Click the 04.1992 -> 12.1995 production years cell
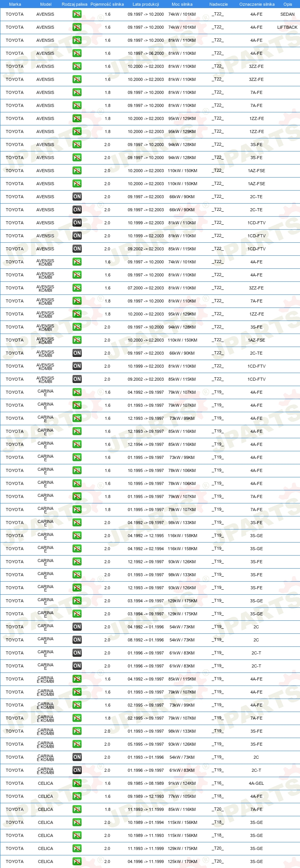This screenshot has width=300, height=868. click(x=146, y=536)
